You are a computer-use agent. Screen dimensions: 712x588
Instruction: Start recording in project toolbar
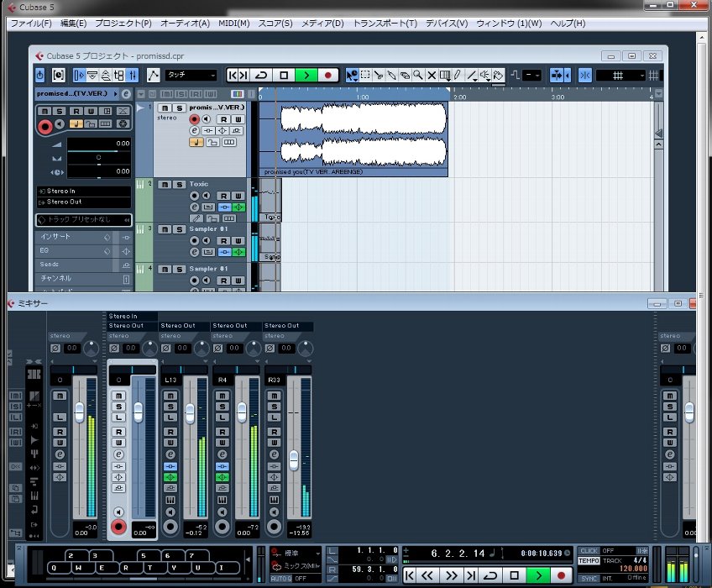pos(327,75)
